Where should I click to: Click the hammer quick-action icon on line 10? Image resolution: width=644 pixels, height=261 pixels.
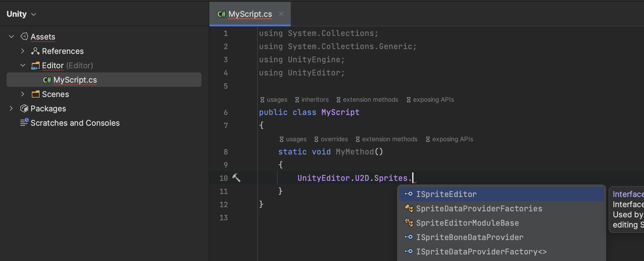(x=236, y=178)
